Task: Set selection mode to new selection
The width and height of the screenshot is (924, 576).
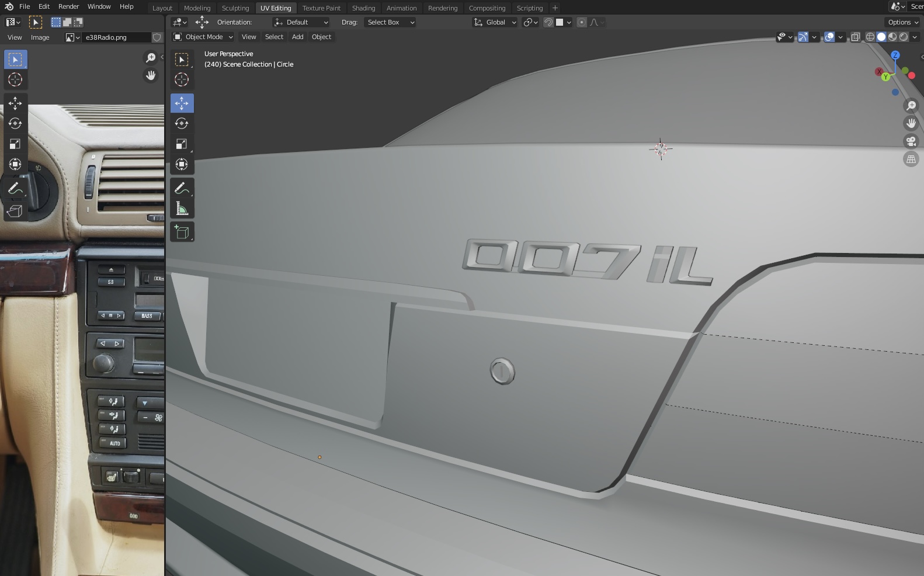Action: 56,22
